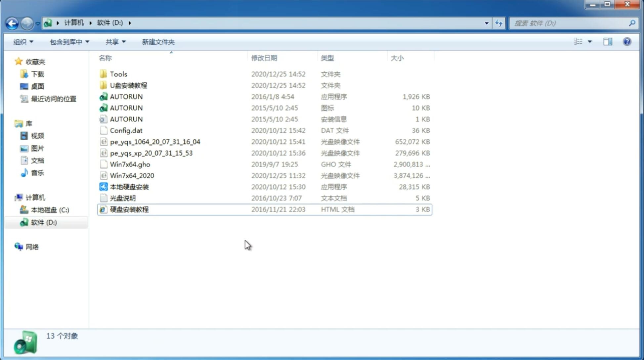Open pe_yqs_1064_20_07_31_16_04 image
The width and height of the screenshot is (644, 360).
tap(155, 142)
